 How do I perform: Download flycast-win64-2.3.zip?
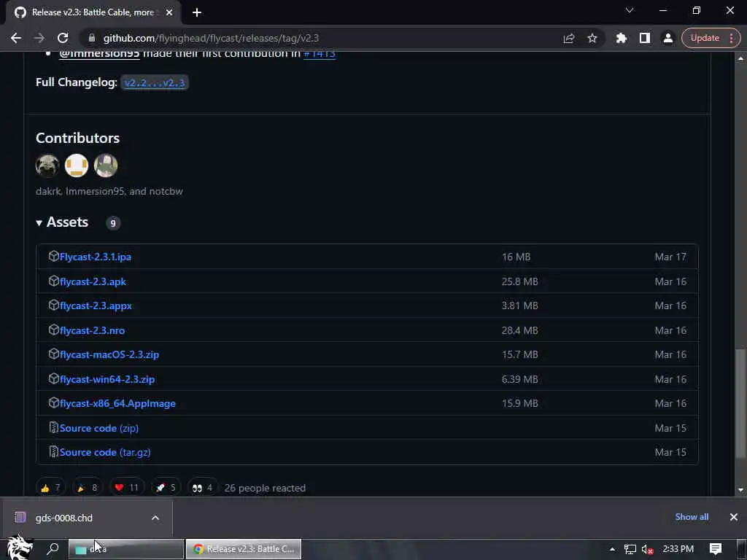[x=107, y=379]
